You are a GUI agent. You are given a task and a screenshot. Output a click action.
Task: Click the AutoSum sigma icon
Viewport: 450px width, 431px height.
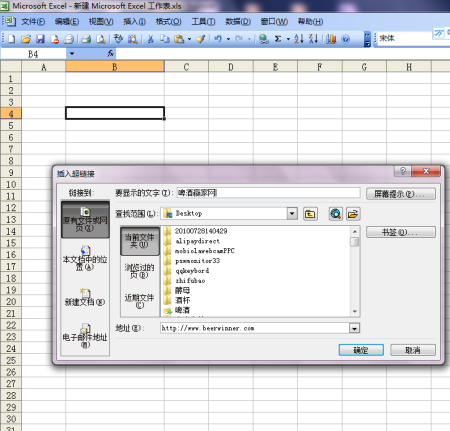[278, 39]
